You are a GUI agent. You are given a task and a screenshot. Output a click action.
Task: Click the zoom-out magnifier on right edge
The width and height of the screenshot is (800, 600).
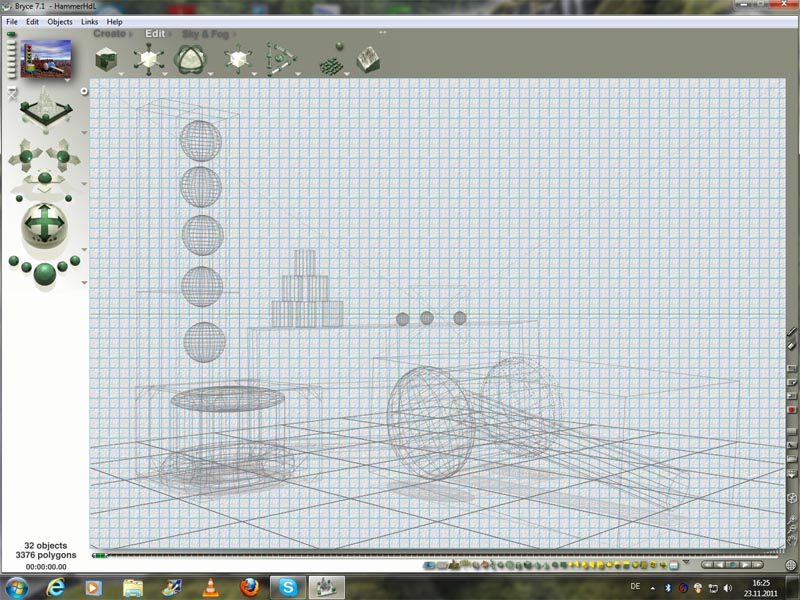point(792,530)
